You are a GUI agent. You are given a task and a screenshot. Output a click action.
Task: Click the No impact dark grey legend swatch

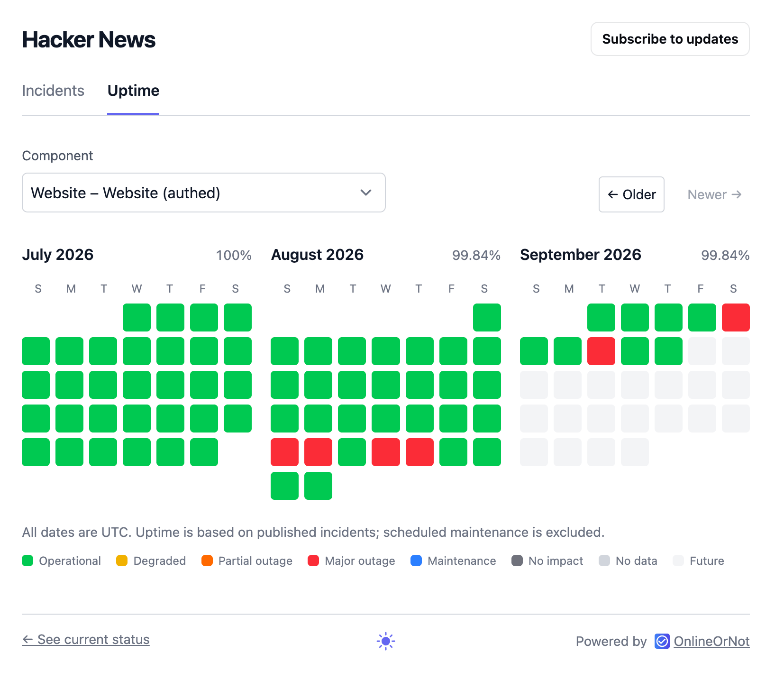[x=517, y=561]
